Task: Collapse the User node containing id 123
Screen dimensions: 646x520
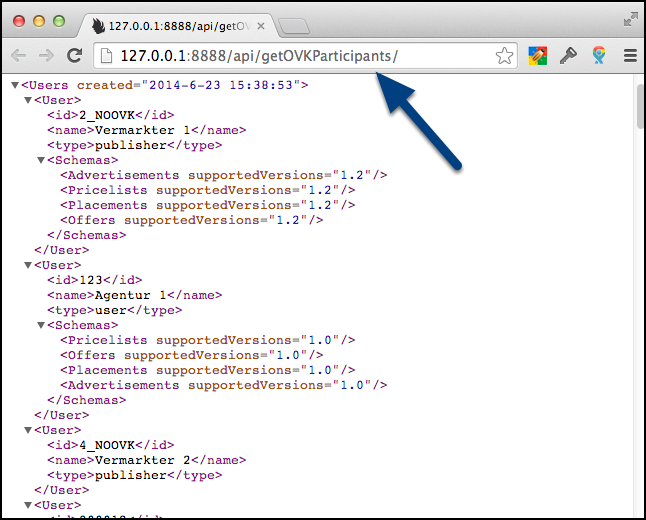Action: [28, 265]
